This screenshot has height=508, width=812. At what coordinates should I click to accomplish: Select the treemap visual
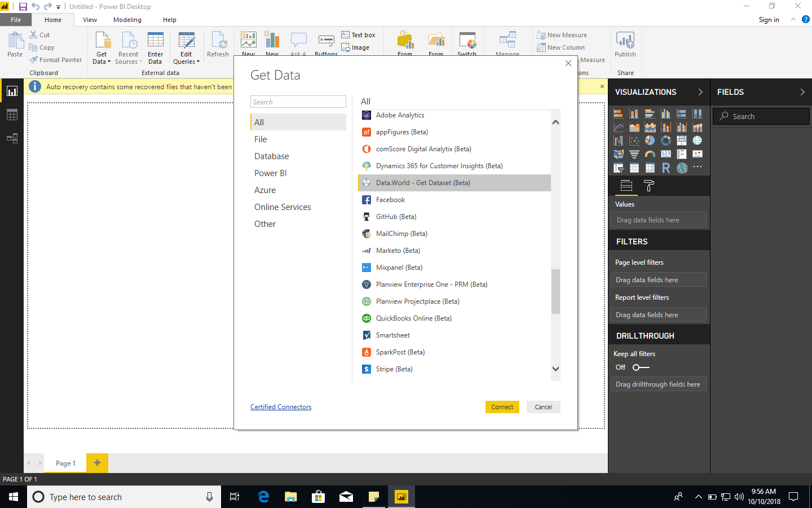pyautogui.click(x=682, y=140)
